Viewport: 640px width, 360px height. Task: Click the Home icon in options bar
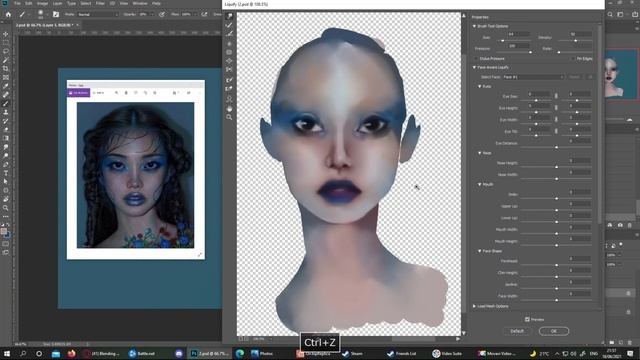pos(8,14)
